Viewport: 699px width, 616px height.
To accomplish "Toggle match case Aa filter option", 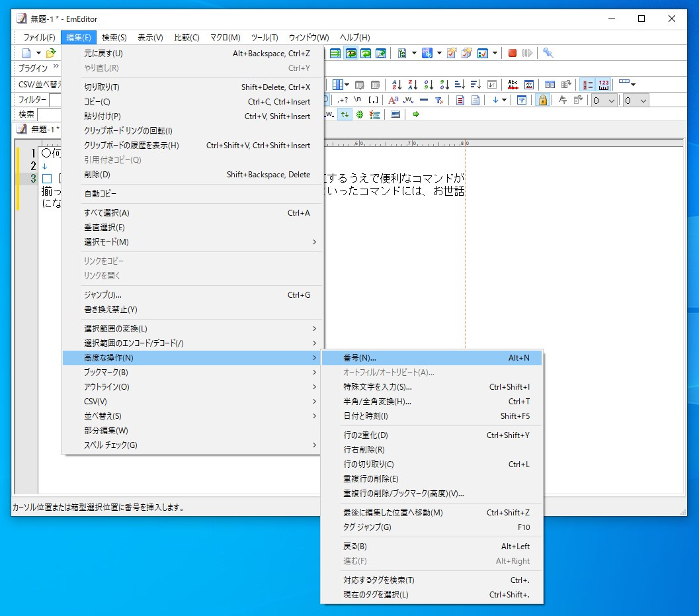I will pyautogui.click(x=393, y=100).
